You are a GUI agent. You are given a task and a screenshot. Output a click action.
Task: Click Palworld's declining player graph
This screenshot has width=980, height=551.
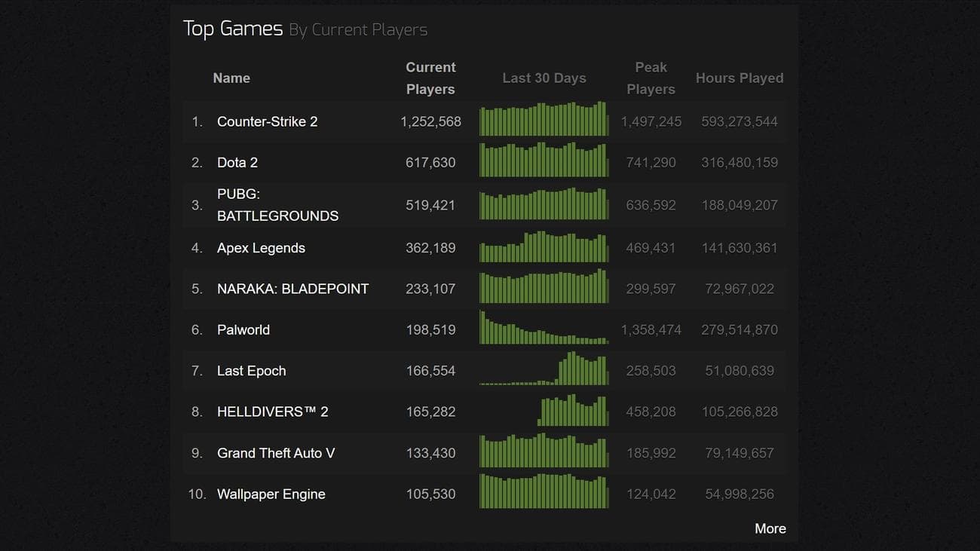[x=544, y=329]
